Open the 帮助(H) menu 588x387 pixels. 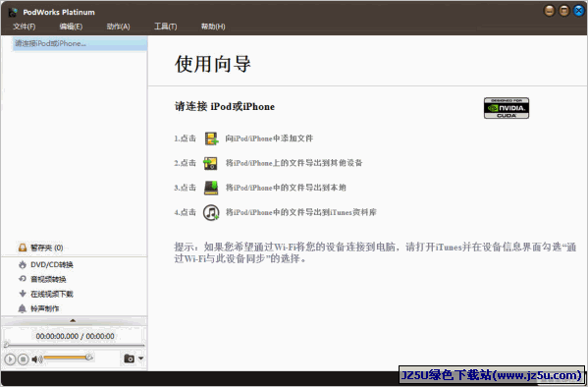pos(213,27)
